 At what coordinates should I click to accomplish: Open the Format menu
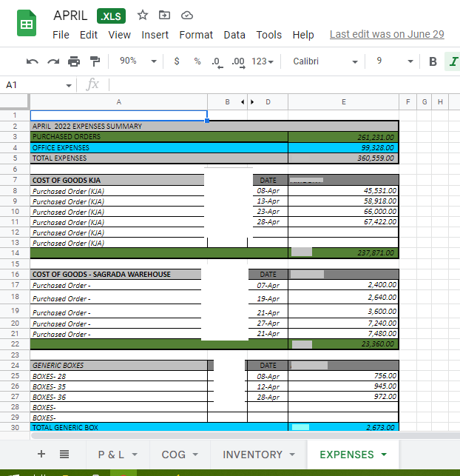(196, 35)
